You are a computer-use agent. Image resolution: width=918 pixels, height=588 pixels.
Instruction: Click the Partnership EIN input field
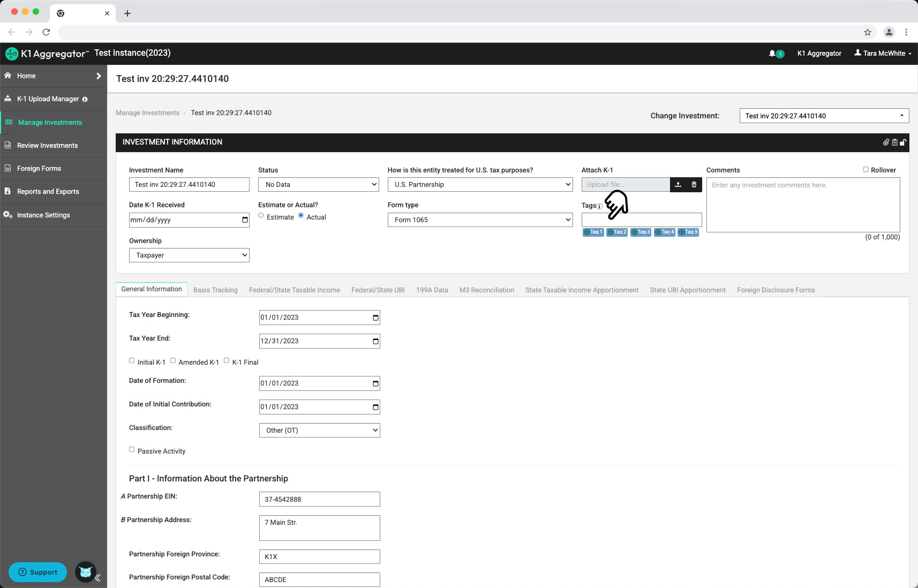[319, 499]
